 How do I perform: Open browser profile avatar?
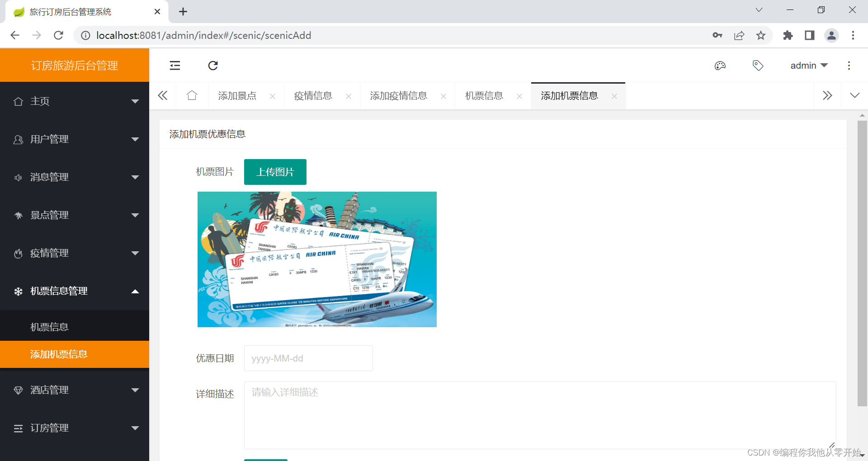pyautogui.click(x=831, y=35)
